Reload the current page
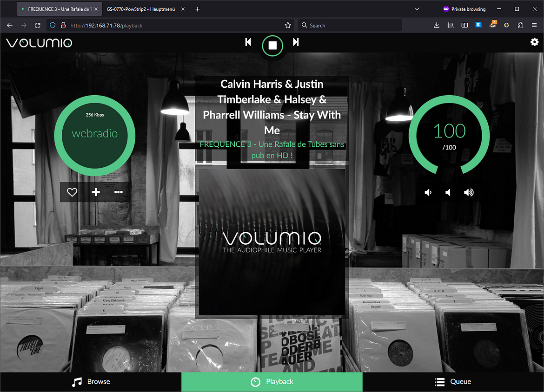Image resolution: width=544 pixels, height=392 pixels. coord(38,25)
